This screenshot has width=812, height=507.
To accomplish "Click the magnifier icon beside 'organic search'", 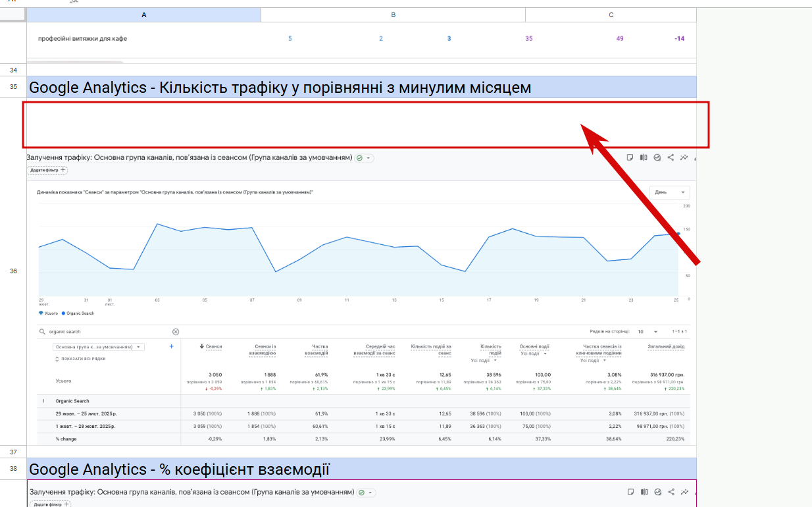I will pos(42,332).
